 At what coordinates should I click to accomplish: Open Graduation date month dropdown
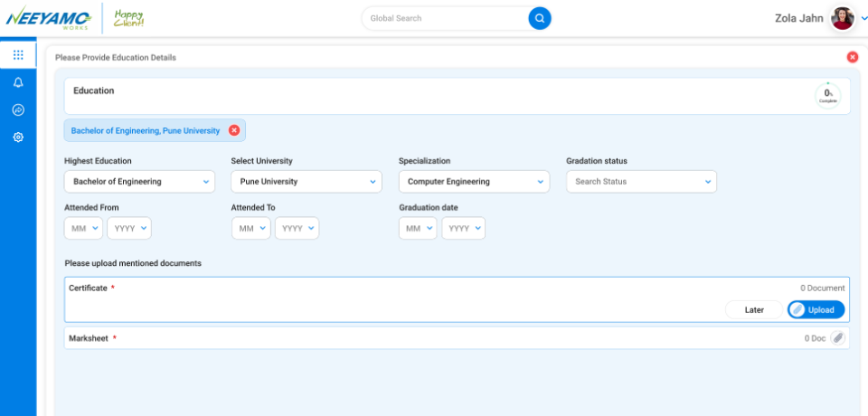click(x=418, y=228)
